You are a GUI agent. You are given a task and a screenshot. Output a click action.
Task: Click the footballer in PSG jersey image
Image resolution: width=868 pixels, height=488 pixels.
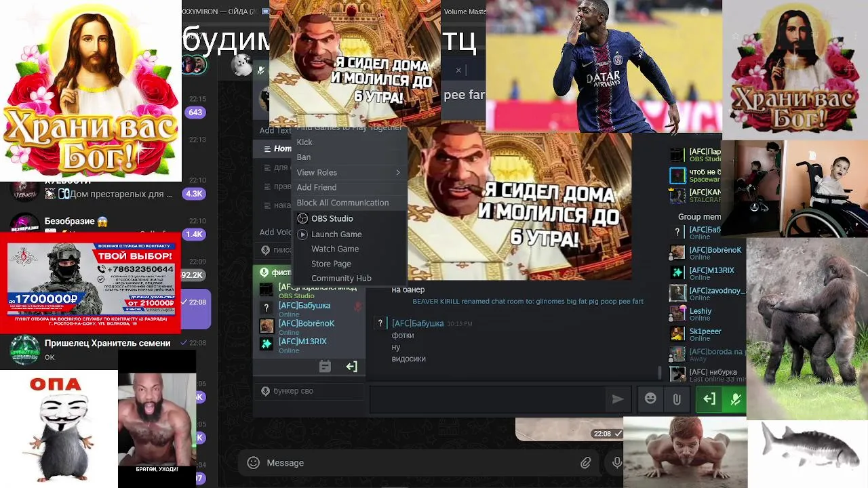click(604, 66)
